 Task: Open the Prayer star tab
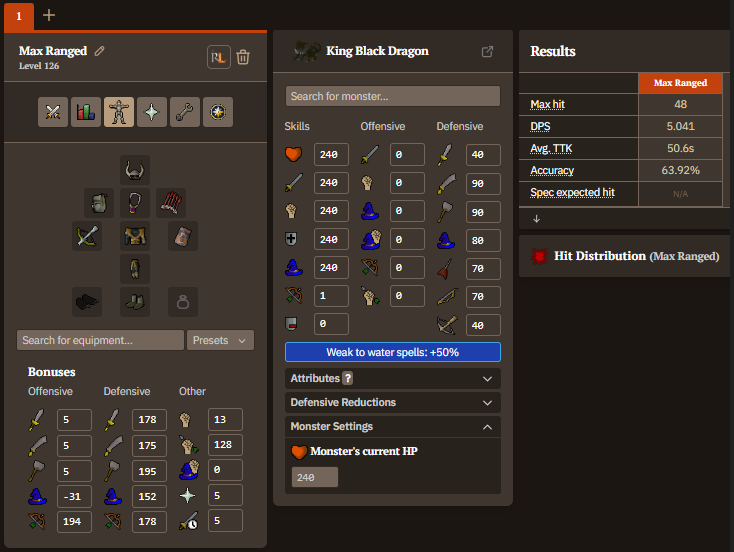152,112
